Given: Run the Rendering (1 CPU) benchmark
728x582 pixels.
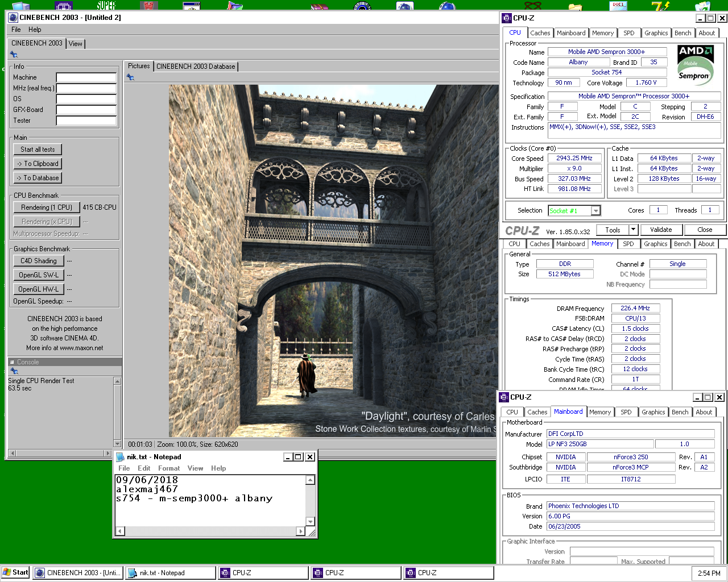Looking at the screenshot, I should click(47, 207).
